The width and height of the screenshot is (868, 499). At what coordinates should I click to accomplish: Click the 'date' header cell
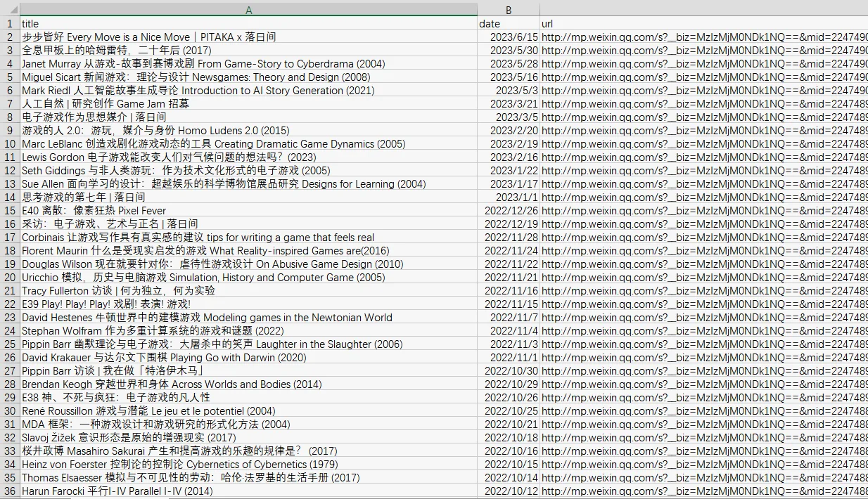point(509,23)
